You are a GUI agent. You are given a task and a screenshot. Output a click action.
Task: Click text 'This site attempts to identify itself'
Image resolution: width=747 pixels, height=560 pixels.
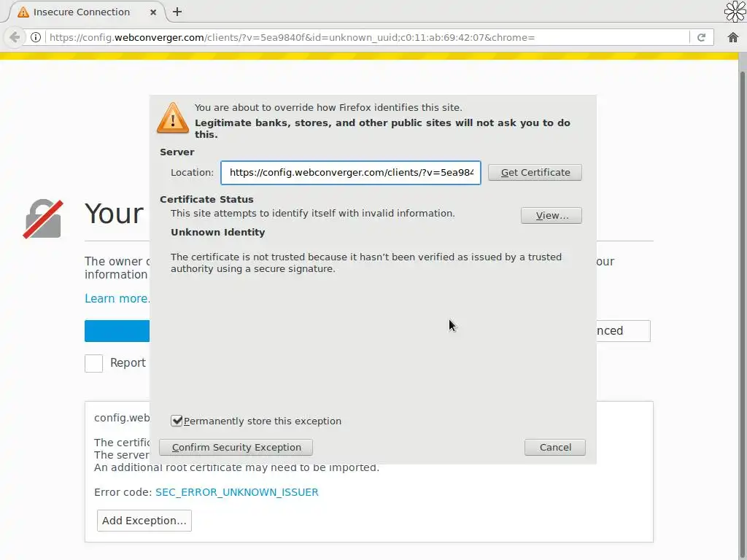point(312,213)
